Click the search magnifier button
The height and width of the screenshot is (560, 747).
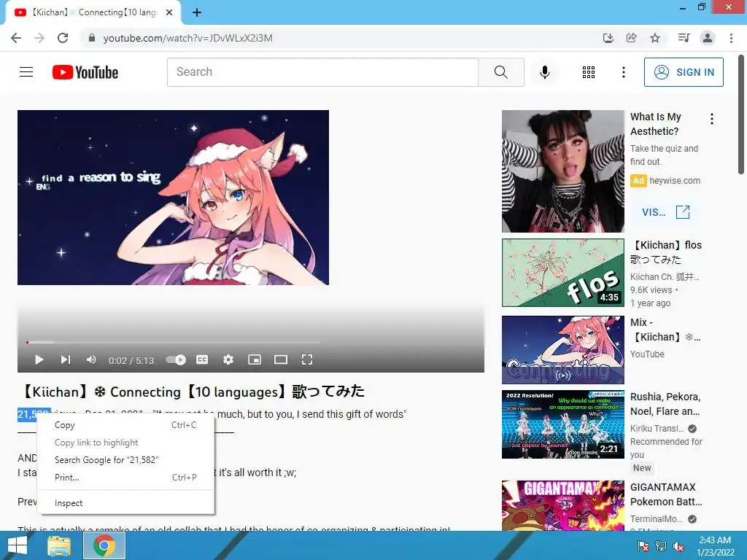500,72
